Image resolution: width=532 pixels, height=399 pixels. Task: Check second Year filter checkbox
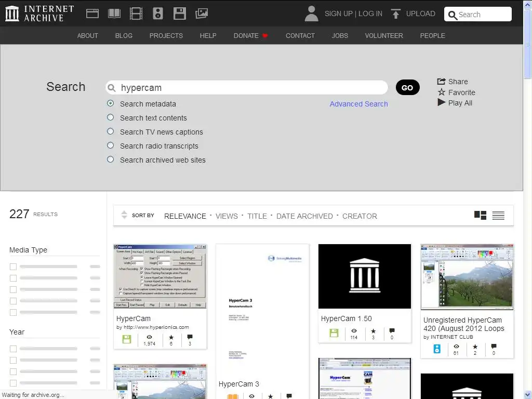(13, 360)
